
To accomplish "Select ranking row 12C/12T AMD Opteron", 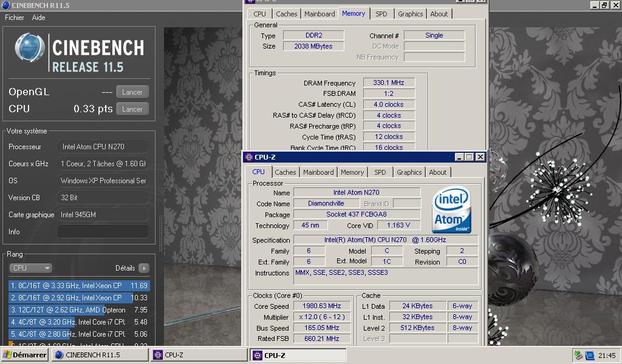I will tap(79, 310).
